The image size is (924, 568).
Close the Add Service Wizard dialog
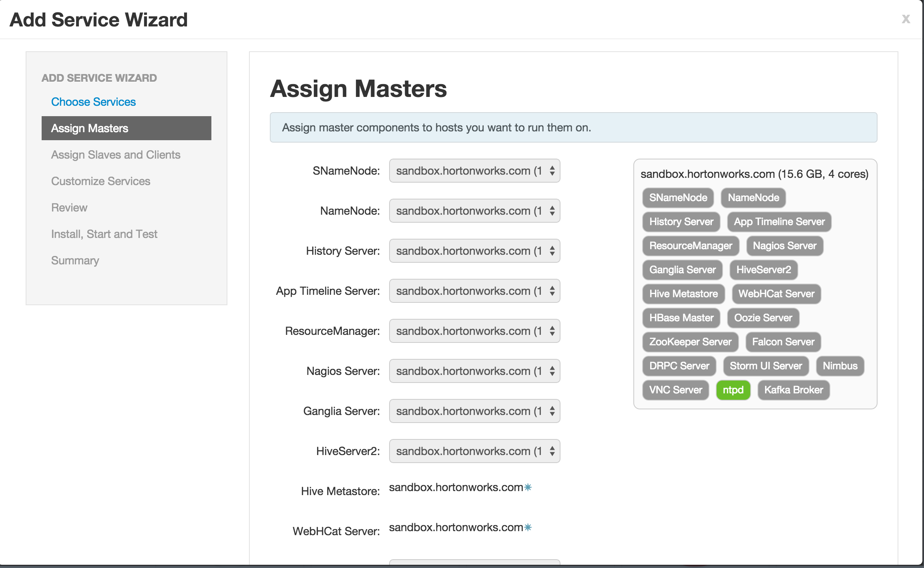coord(906,19)
